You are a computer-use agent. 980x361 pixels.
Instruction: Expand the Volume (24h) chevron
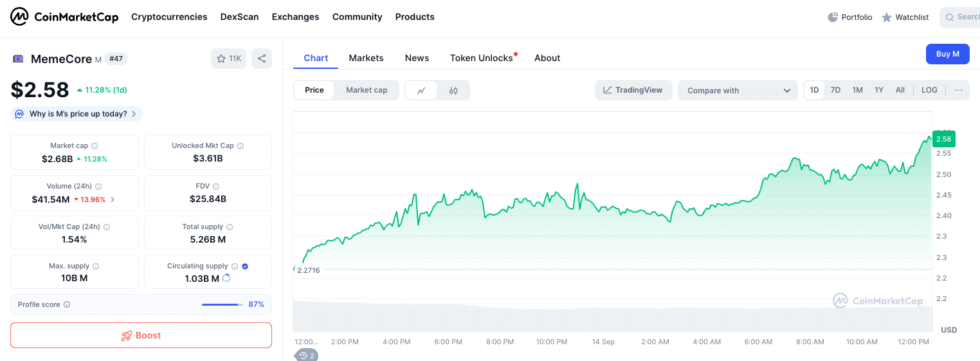tap(113, 199)
